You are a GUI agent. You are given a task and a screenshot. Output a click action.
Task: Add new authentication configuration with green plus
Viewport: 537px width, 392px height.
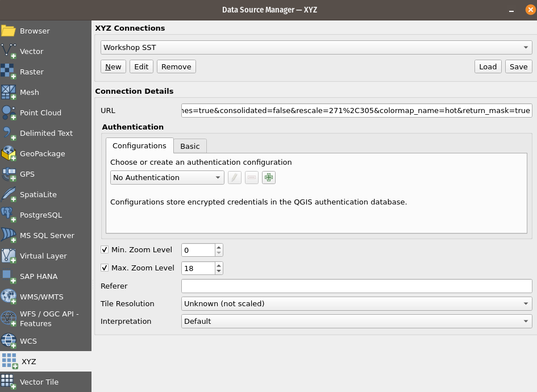pyautogui.click(x=269, y=177)
